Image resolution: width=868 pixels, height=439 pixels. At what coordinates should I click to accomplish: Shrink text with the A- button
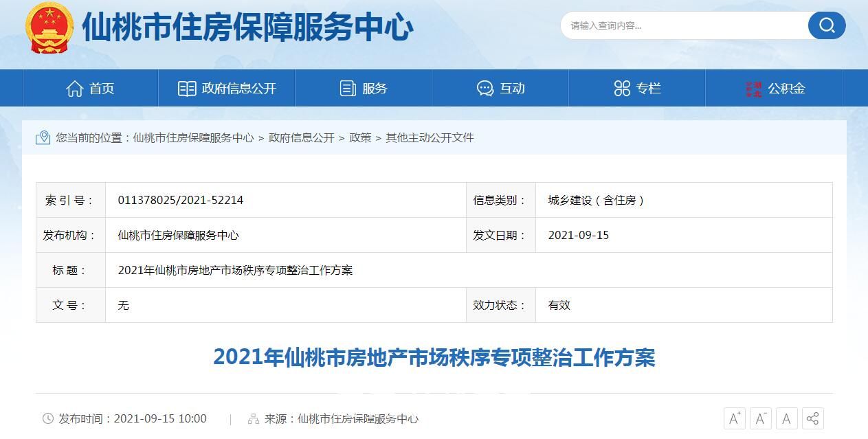click(x=760, y=418)
